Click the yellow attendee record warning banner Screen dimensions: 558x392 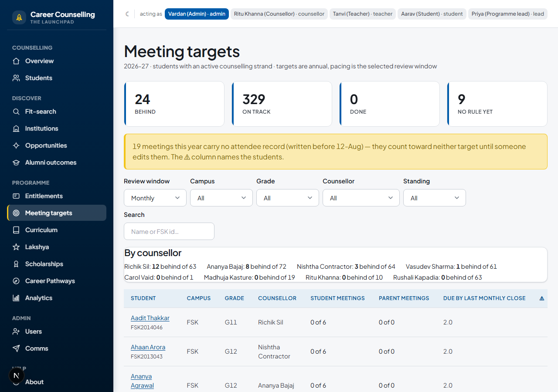pyautogui.click(x=336, y=152)
